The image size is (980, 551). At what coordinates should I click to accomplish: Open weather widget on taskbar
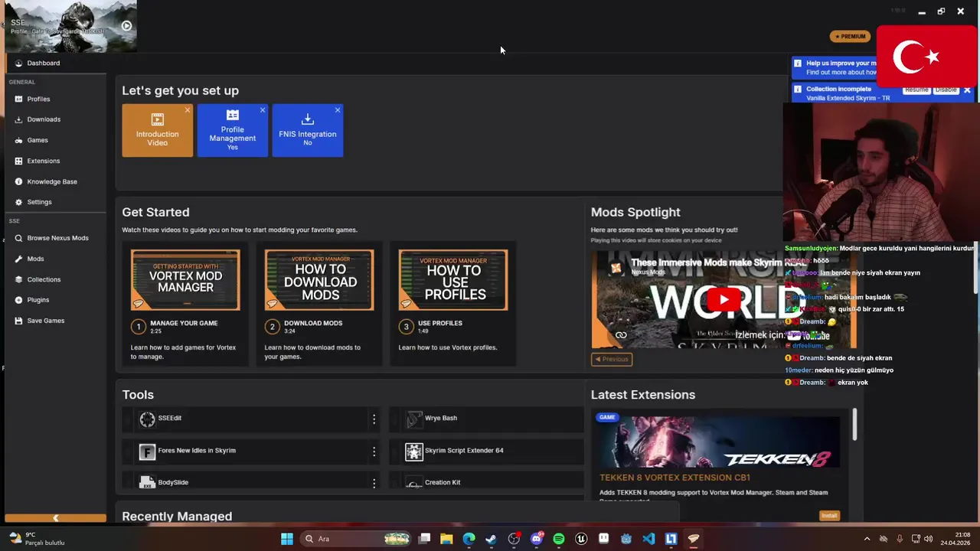click(36, 539)
